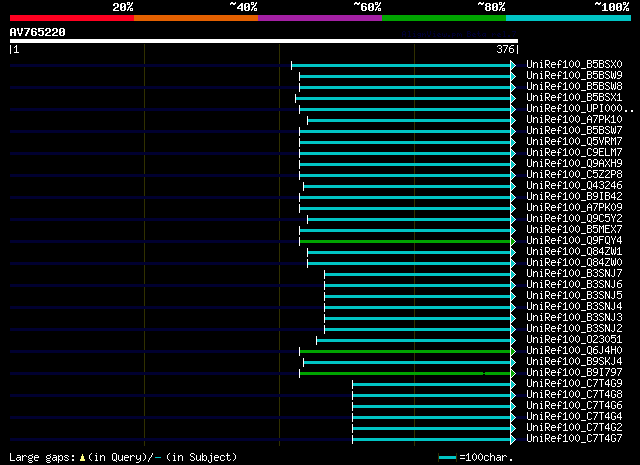
Task: Select the red 20% identity color segment
Action: (72, 18)
